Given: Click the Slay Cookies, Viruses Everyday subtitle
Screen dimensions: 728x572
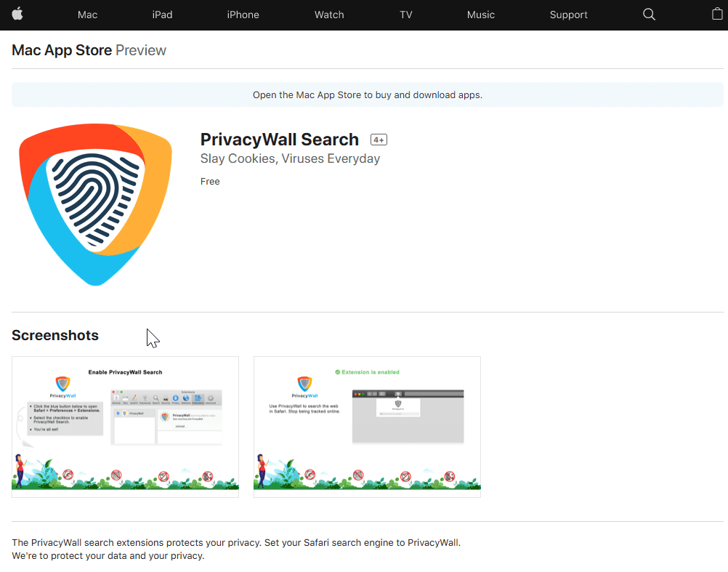Looking at the screenshot, I should point(290,158).
